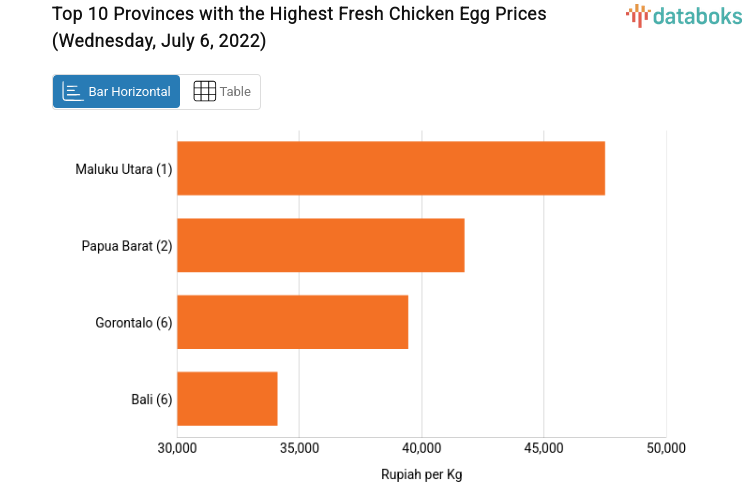The height and width of the screenshot is (498, 753).
Task: Click the Rupiah per Kg axis title
Action: pyautogui.click(x=421, y=474)
